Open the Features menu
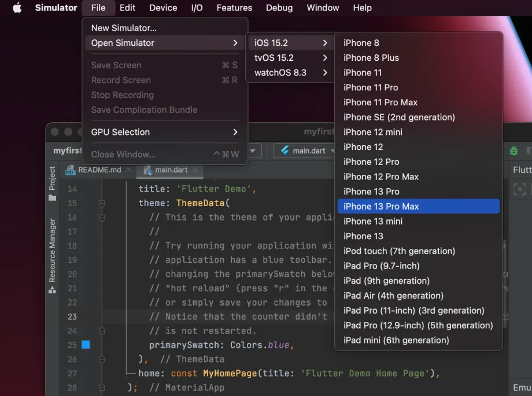 (x=234, y=8)
